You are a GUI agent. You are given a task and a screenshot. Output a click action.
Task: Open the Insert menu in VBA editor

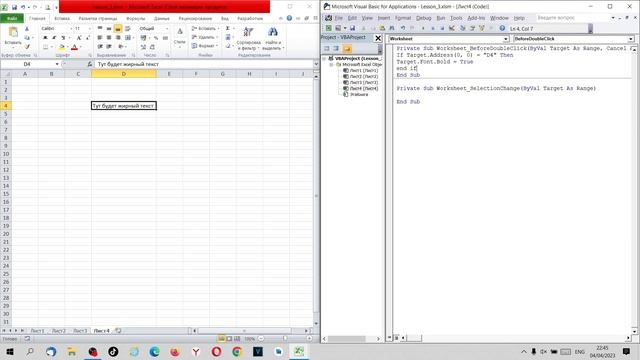(383, 18)
